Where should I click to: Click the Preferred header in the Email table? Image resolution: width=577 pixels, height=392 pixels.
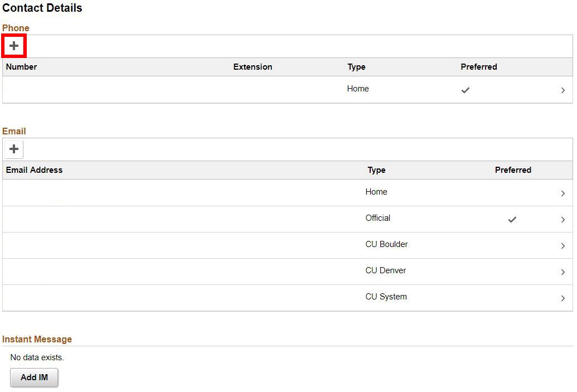pos(513,170)
